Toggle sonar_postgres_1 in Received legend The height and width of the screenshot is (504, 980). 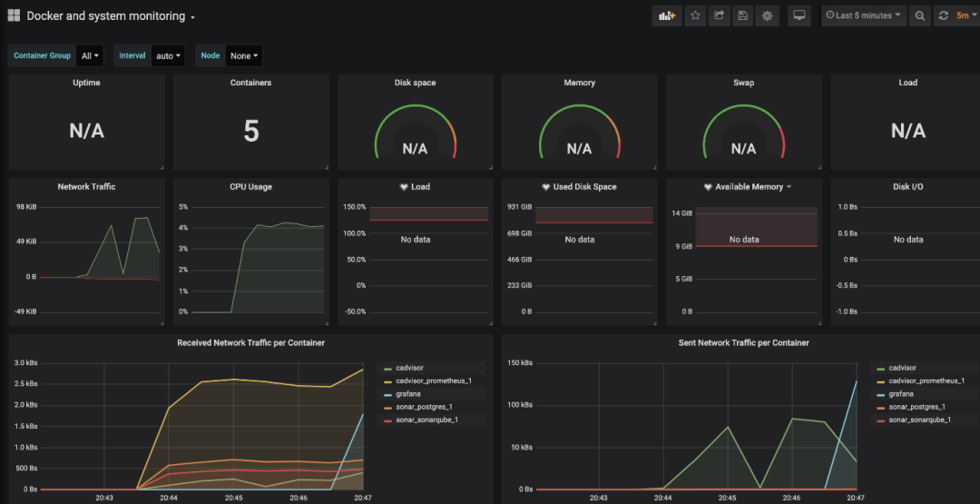(x=425, y=407)
